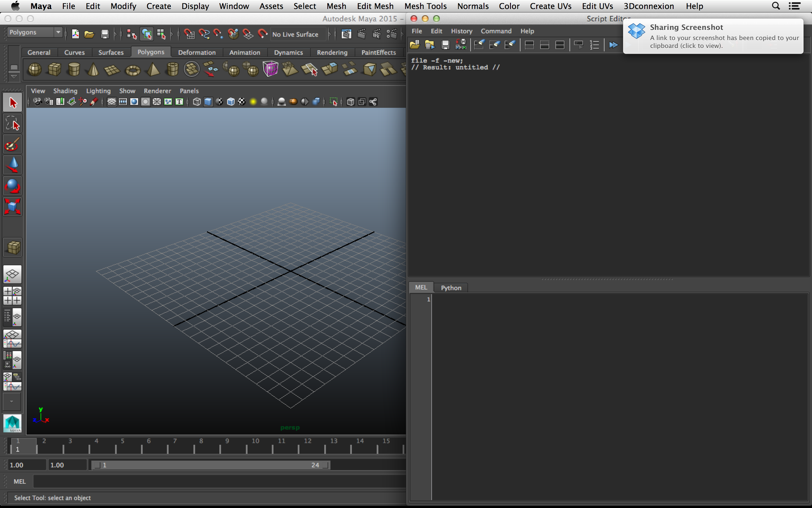The image size is (812, 508).
Task: Click Script Editor save script icon
Action: click(x=445, y=45)
